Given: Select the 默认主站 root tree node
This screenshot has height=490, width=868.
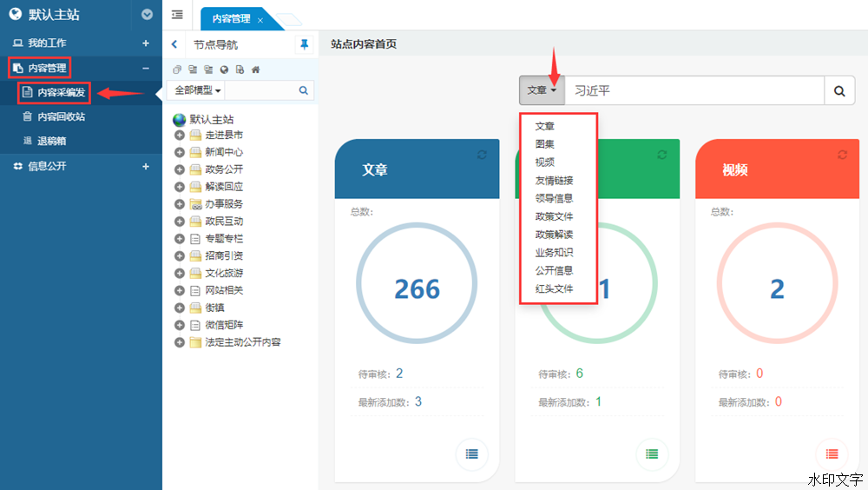Looking at the screenshot, I should coord(212,120).
